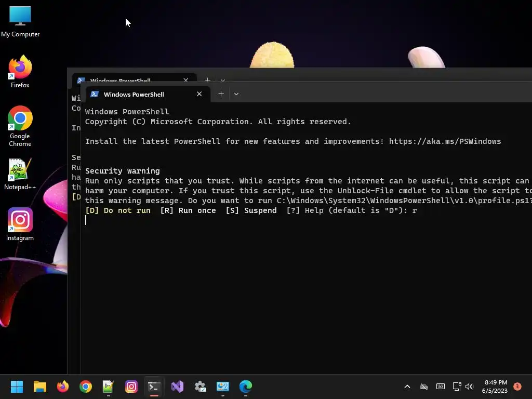Launch Firefox from the desktop shortcut
The image size is (532, 399).
coord(20,72)
